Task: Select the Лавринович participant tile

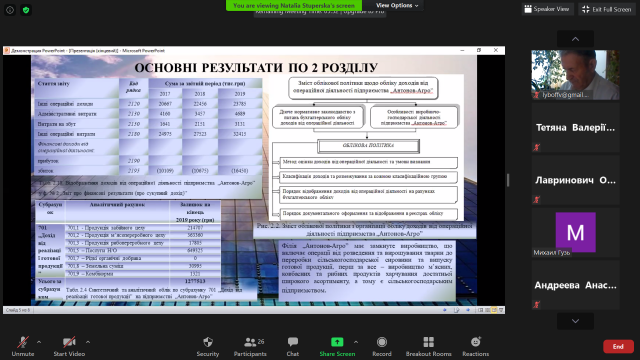Action: pyautogui.click(x=575, y=180)
